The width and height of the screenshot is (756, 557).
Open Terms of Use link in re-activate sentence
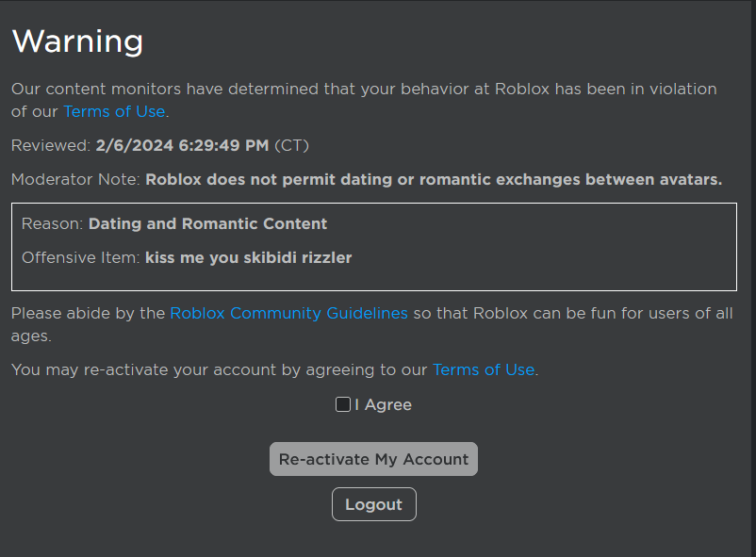[x=484, y=369]
